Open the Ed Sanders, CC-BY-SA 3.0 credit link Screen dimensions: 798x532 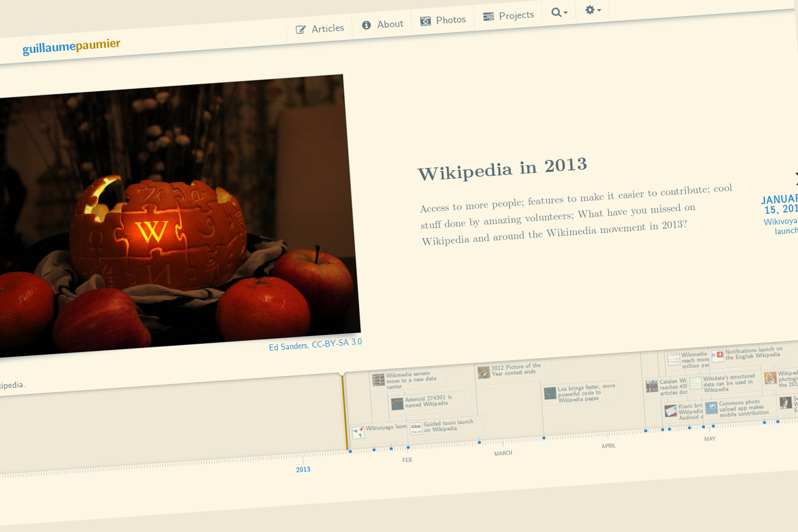[315, 344]
